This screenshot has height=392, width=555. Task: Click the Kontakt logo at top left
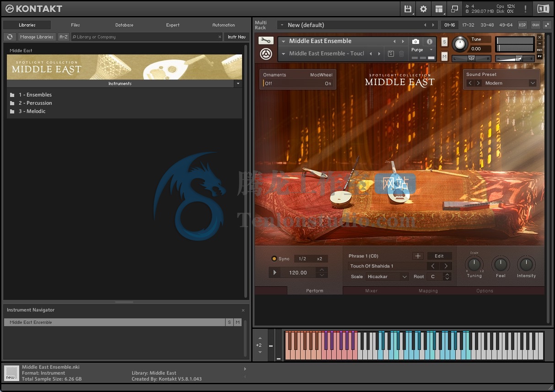33,9
